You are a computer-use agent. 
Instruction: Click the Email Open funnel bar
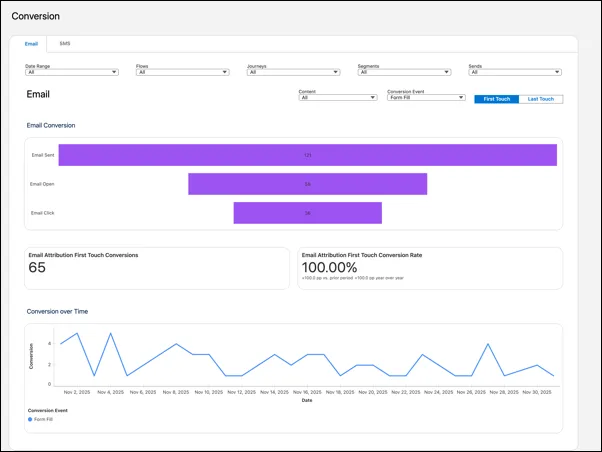point(307,184)
